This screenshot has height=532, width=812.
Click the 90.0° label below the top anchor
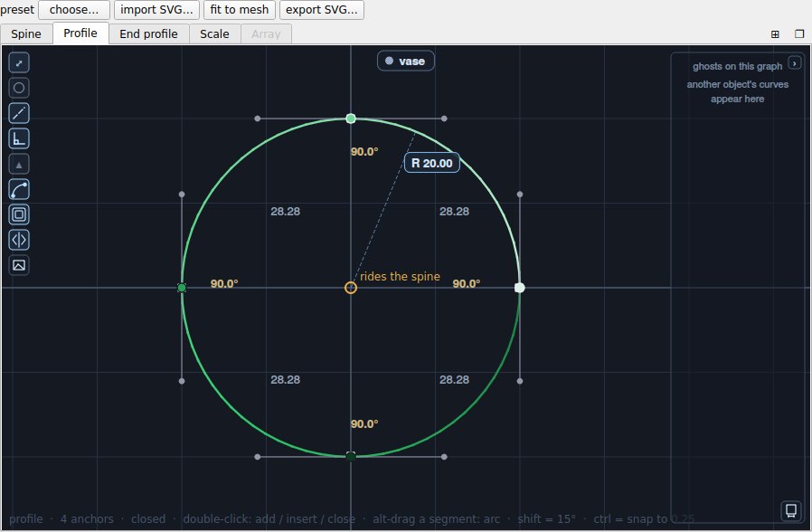coord(364,152)
